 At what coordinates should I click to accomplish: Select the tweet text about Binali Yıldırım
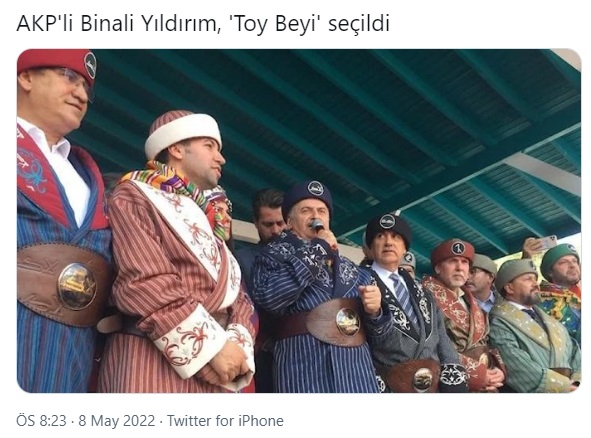(203, 23)
